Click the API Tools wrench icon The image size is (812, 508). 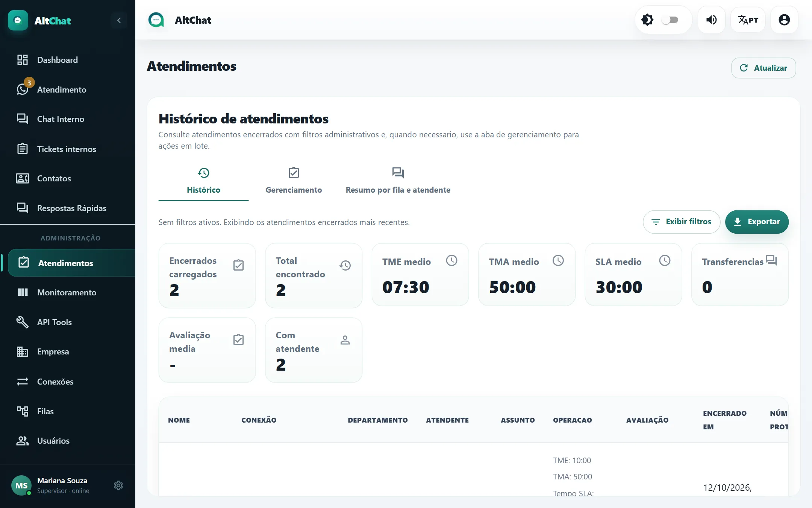[x=22, y=322]
